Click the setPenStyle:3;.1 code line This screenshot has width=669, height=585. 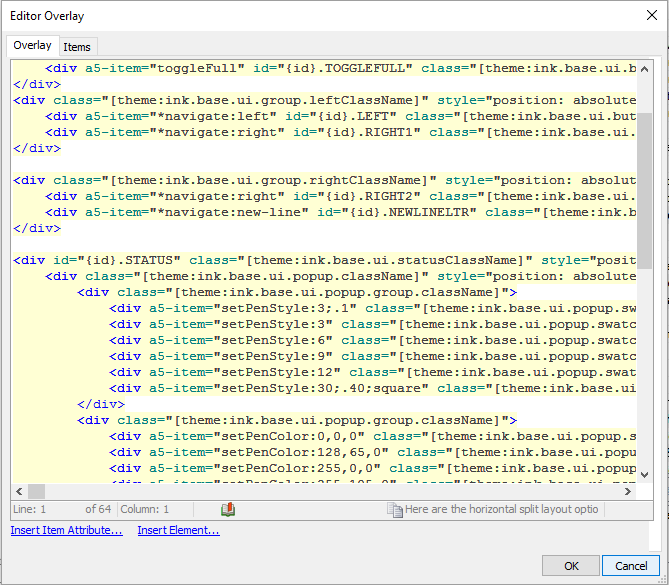pos(372,308)
